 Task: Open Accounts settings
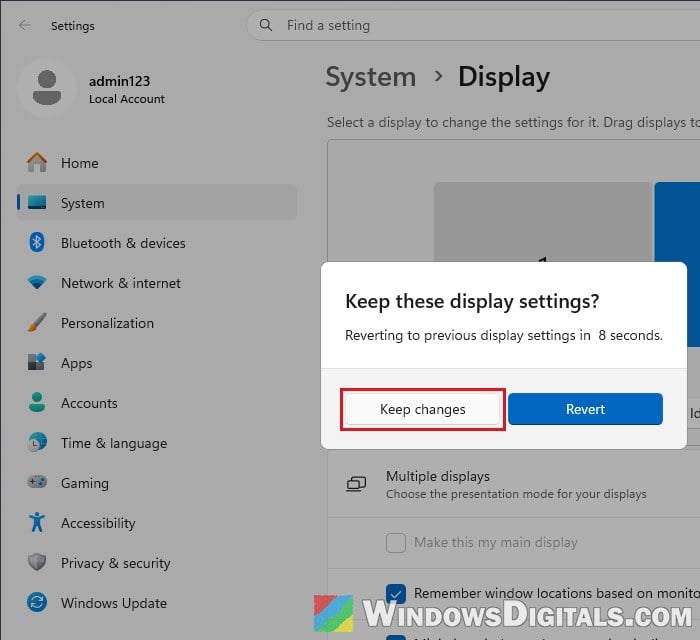tap(157, 402)
